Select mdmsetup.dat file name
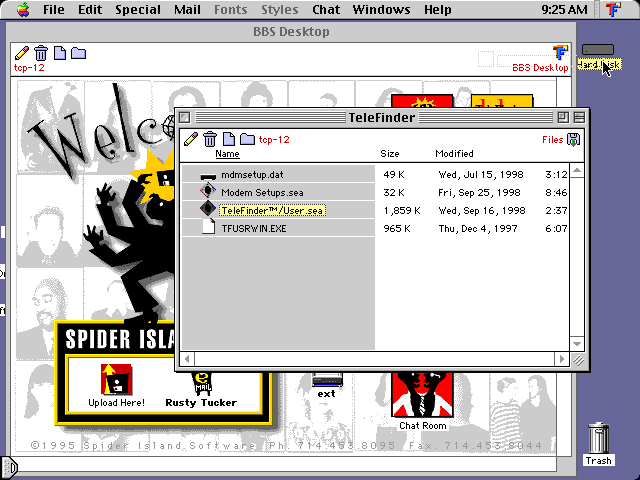Image resolution: width=640 pixels, height=480 pixels. coord(252,175)
